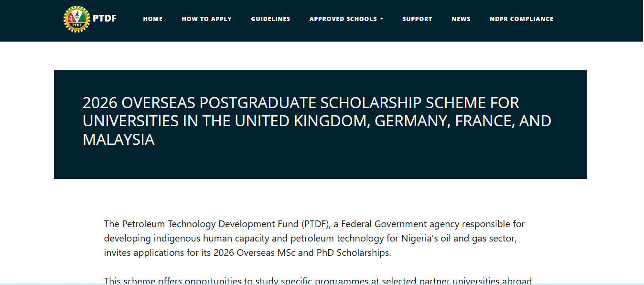Open the HOW TO APPLY page
Image resolution: width=644 pixels, height=285 pixels.
pos(206,19)
